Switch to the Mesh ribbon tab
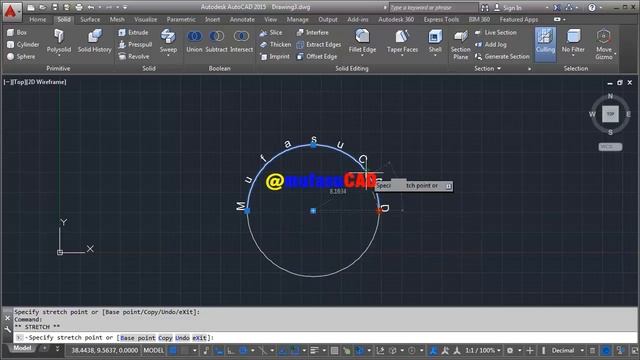 [117, 19]
